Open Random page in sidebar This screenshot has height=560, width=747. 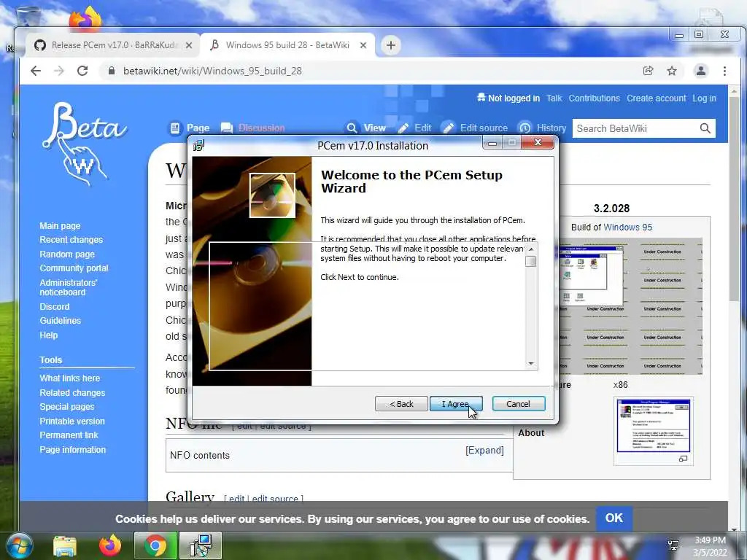[67, 254]
